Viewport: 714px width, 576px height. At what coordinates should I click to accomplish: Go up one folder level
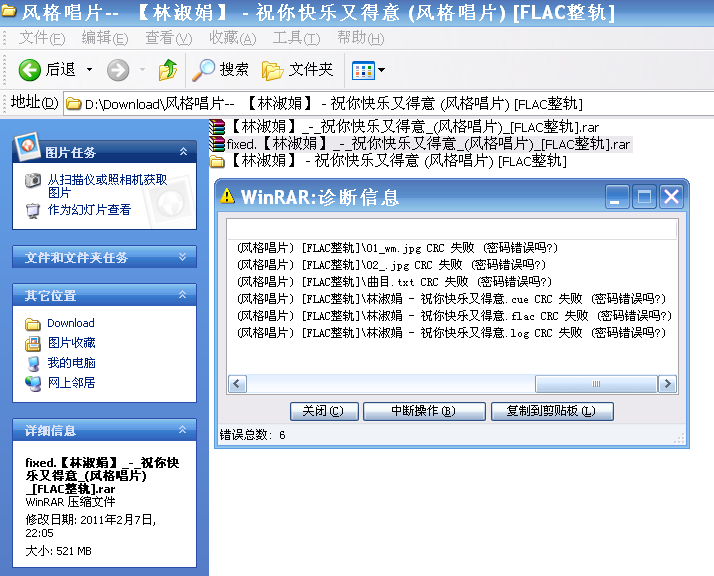coord(168,70)
